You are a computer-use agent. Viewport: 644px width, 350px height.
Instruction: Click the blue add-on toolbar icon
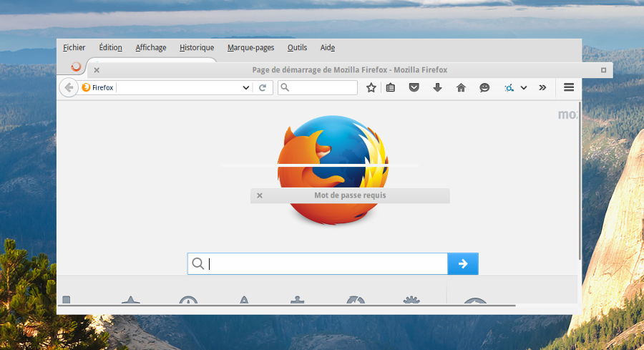click(x=509, y=87)
